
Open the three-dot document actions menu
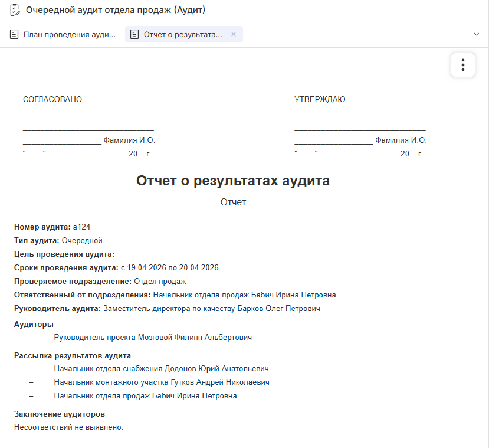(463, 65)
